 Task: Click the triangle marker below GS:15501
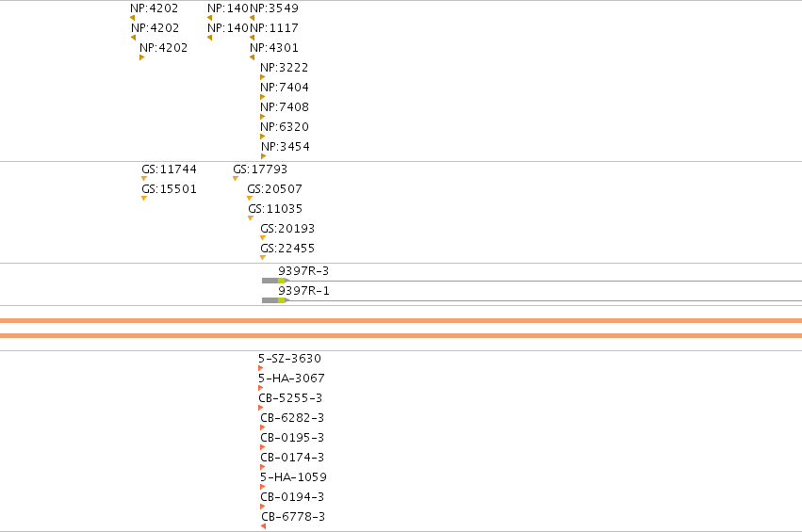click(144, 199)
